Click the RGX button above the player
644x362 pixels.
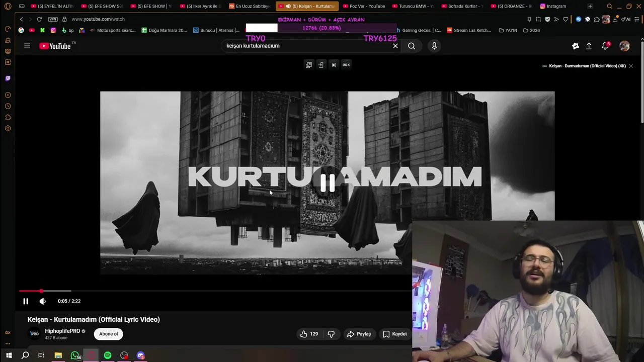tap(346, 65)
